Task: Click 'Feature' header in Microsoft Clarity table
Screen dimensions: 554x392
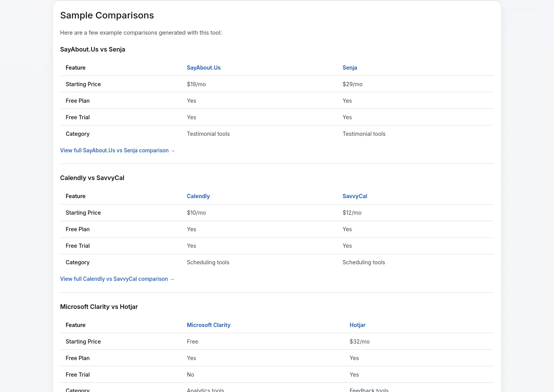Action: tap(75, 325)
